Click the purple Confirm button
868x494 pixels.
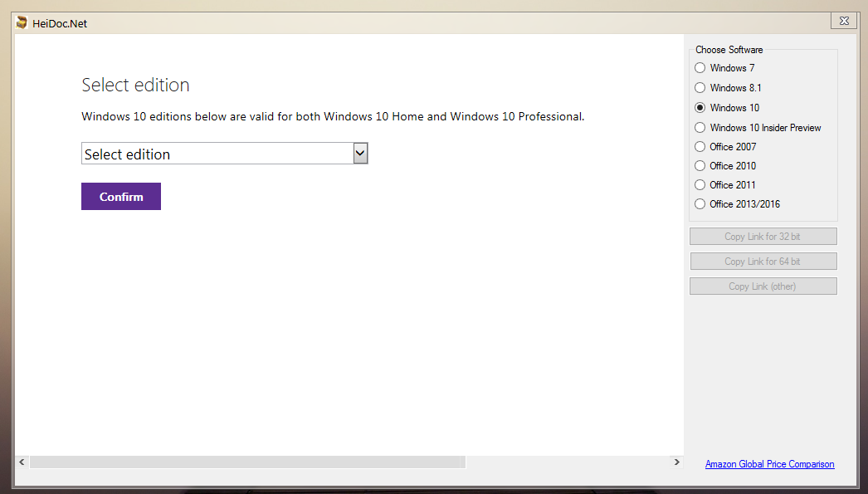121,197
